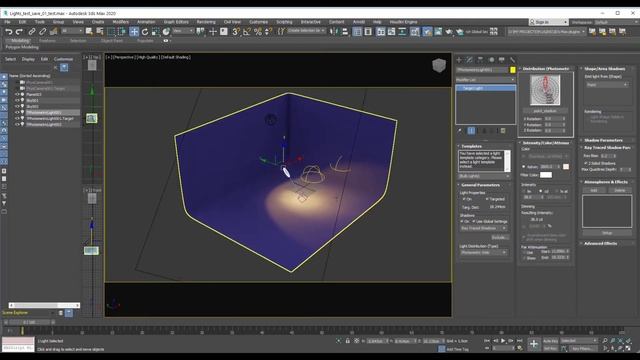Open the Hierarchy tab icon in command panel
This screenshot has height=360, width=640.
click(x=480, y=60)
